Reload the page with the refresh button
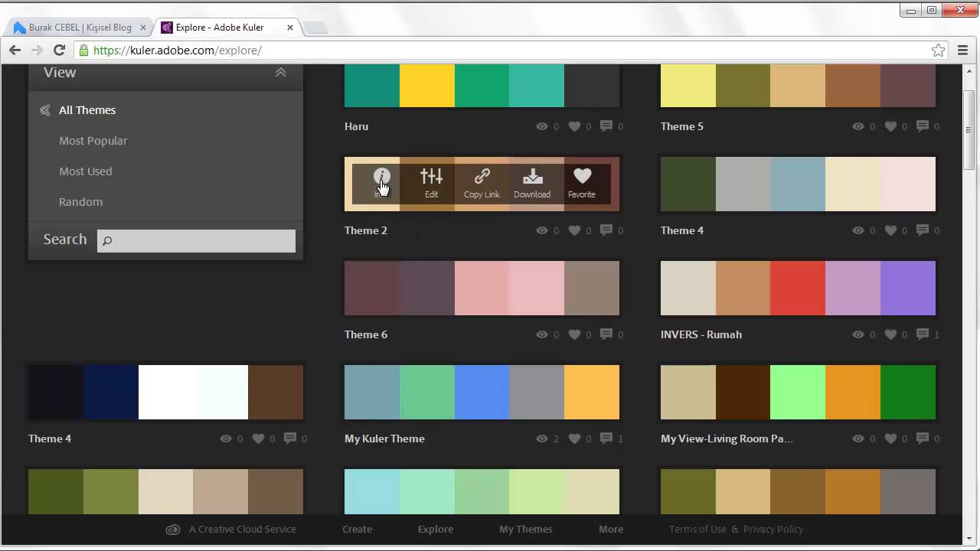 coord(59,51)
